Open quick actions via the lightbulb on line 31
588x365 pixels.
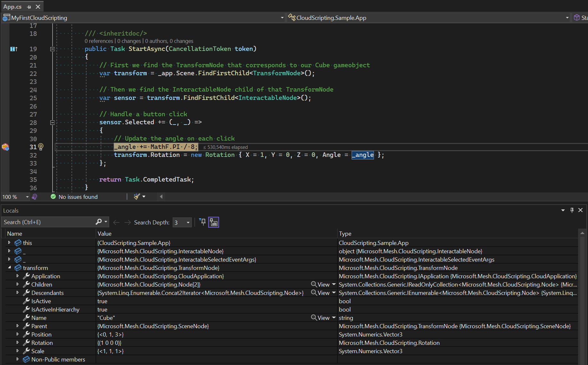click(41, 147)
